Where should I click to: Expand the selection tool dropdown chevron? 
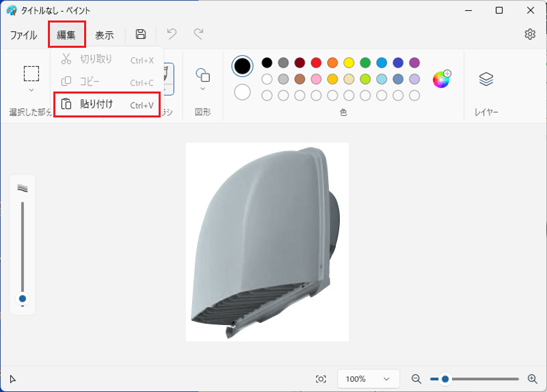pos(31,90)
